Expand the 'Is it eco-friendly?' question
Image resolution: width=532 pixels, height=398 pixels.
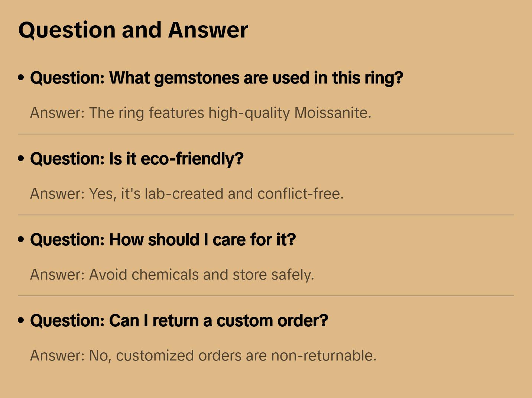137,159
